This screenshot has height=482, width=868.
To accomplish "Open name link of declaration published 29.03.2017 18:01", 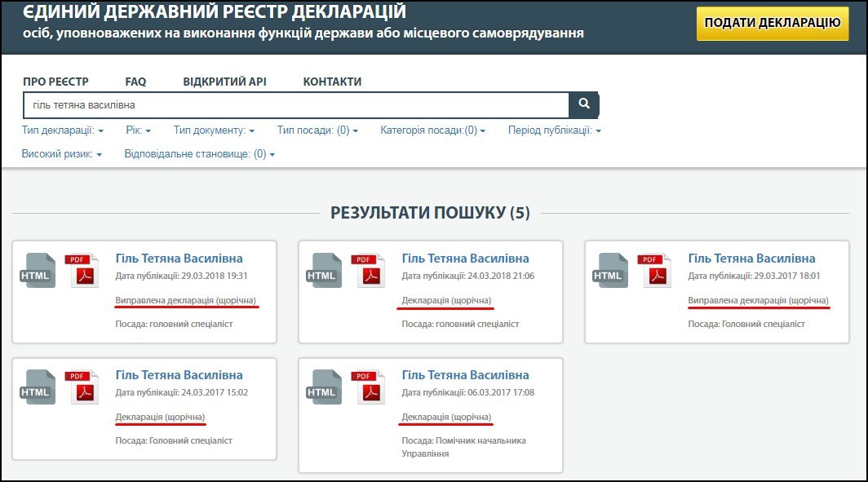I will pos(751,259).
